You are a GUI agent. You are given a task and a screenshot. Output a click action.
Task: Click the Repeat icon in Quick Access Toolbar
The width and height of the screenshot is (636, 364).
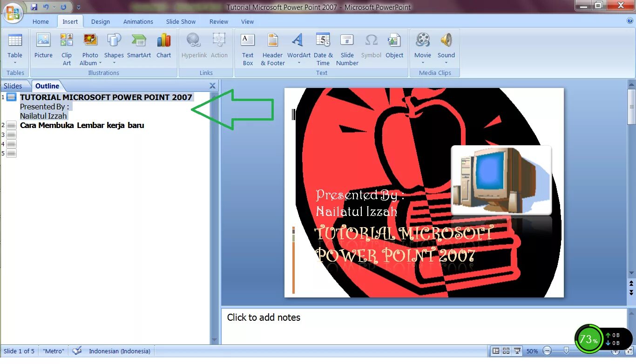coord(64,7)
